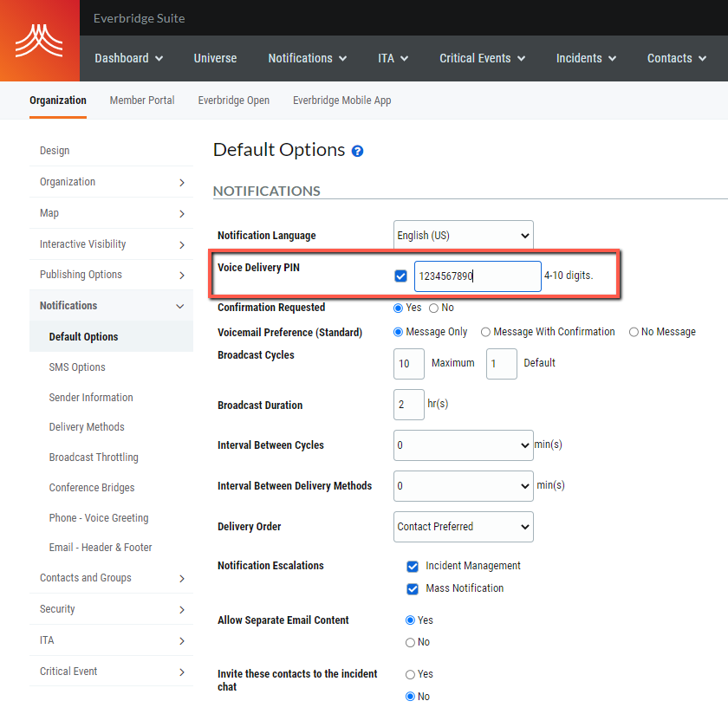This screenshot has height=714, width=728.
Task: Go to SMS Options settings
Action: [x=76, y=367]
